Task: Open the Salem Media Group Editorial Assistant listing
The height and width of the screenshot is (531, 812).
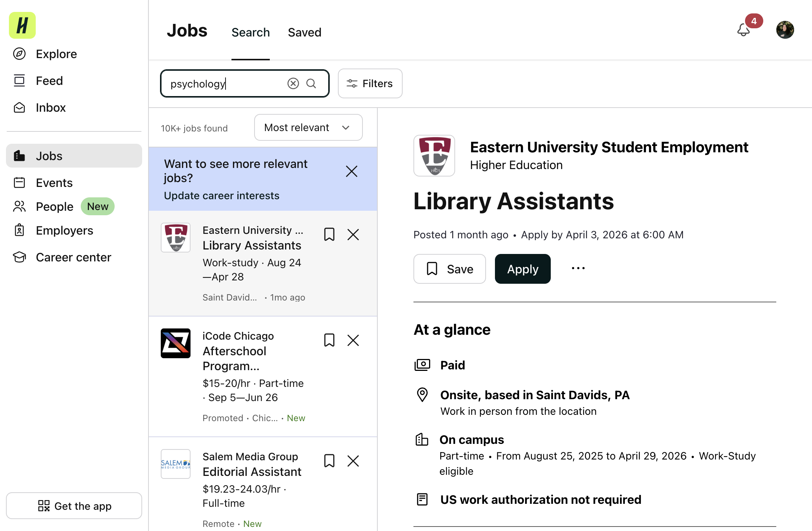Action: pyautogui.click(x=263, y=484)
